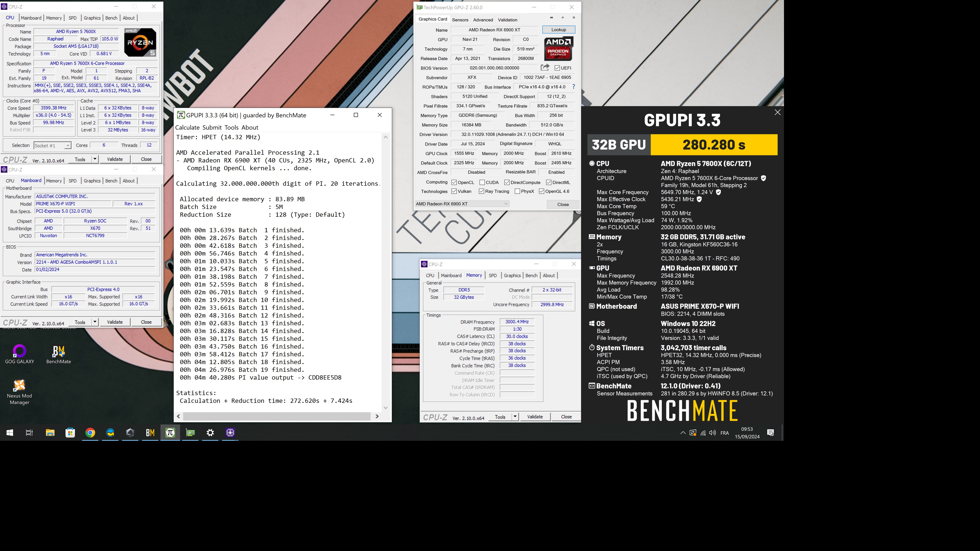
Task: Open Tools dropdown arrow in Memory window
Action: 515,417
